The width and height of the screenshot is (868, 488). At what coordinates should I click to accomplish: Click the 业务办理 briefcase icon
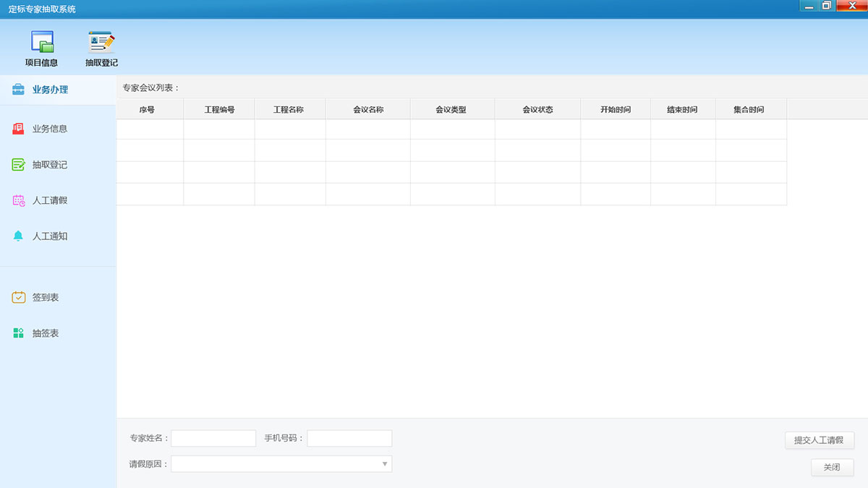(x=18, y=90)
